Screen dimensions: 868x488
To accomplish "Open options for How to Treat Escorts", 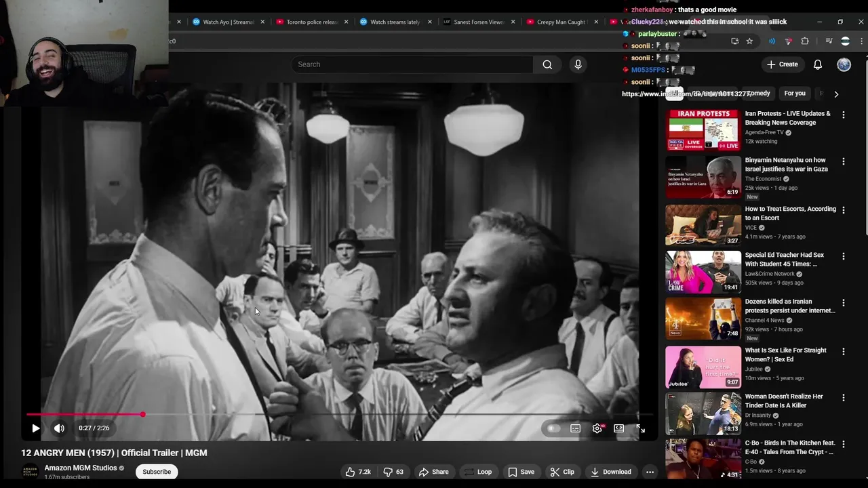I will (844, 210).
